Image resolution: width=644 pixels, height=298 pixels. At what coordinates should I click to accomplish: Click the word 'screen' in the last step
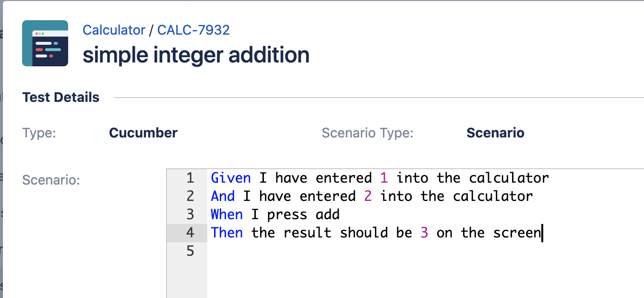(x=517, y=233)
